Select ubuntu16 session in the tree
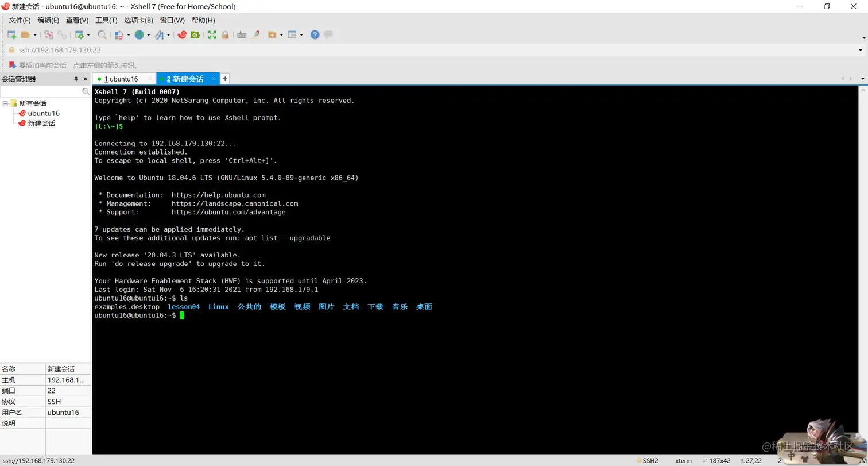Viewport: 868px width, 466px height. 44,113
